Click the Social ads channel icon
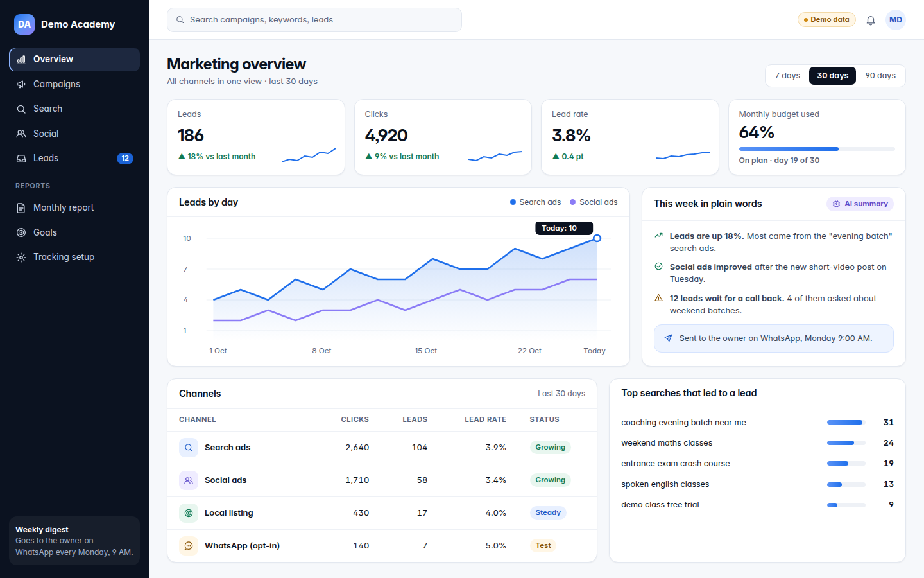924x578 pixels. pyautogui.click(x=189, y=480)
